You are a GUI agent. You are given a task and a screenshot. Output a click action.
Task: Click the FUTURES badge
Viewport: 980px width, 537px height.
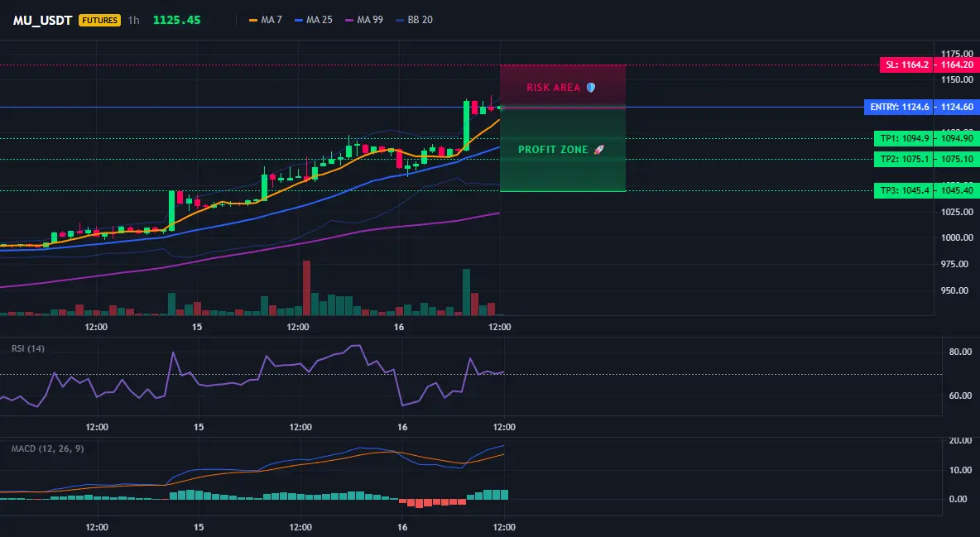99,20
